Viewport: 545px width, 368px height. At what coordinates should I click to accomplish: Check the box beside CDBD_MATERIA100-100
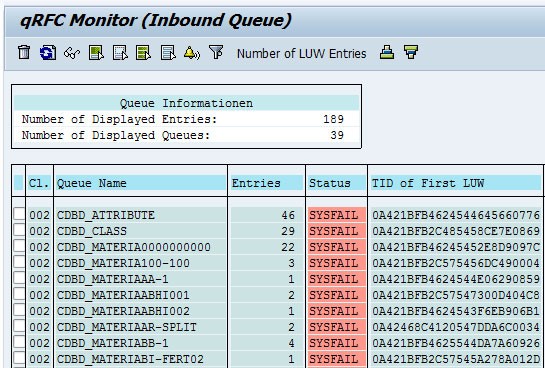coord(19,262)
